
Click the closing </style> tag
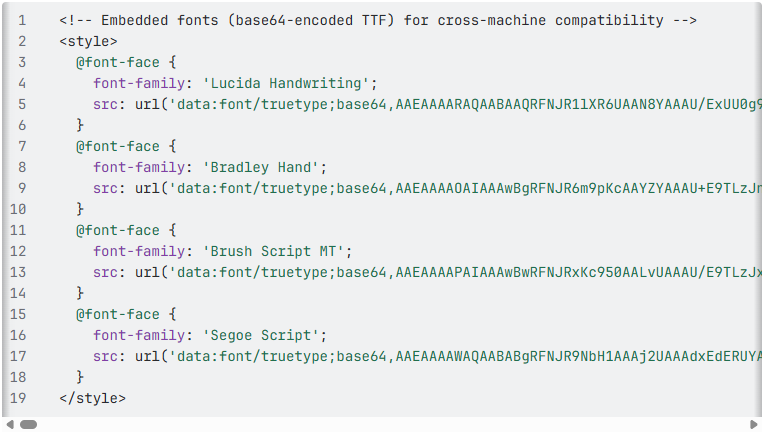pos(92,398)
